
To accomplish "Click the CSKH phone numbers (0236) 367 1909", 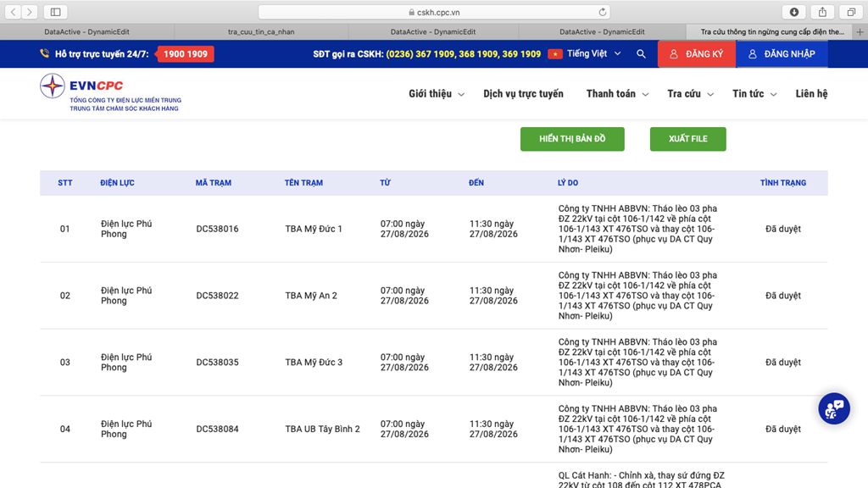I will tap(464, 53).
